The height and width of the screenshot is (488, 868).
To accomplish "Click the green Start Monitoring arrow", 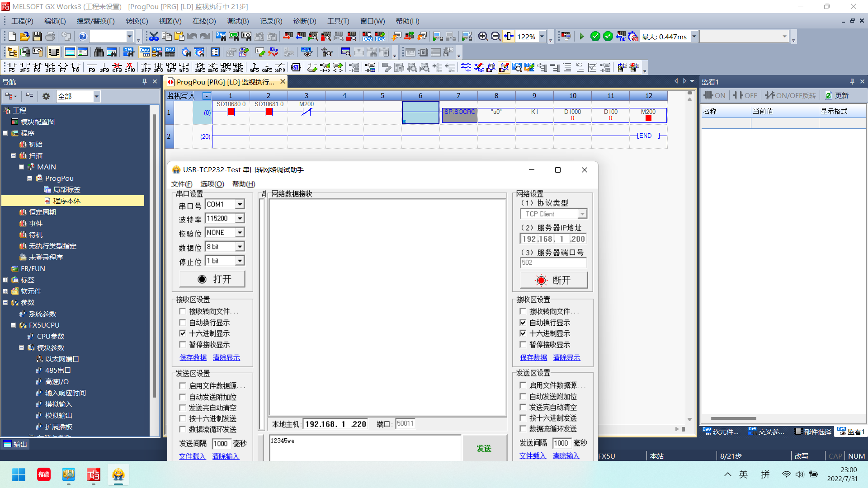I will click(582, 37).
